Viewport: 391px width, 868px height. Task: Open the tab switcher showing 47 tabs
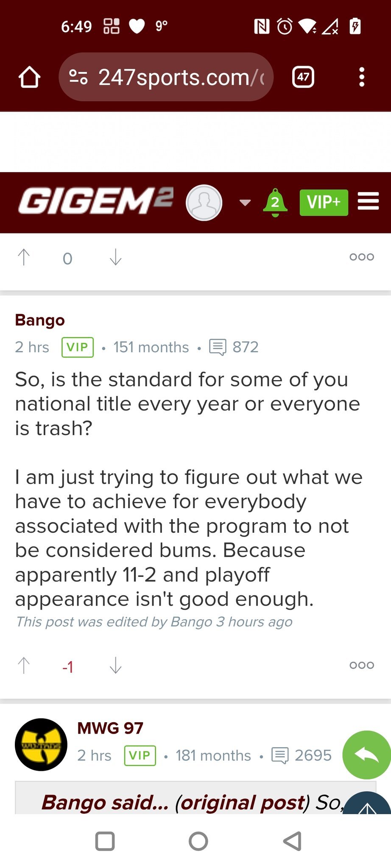coord(303,77)
